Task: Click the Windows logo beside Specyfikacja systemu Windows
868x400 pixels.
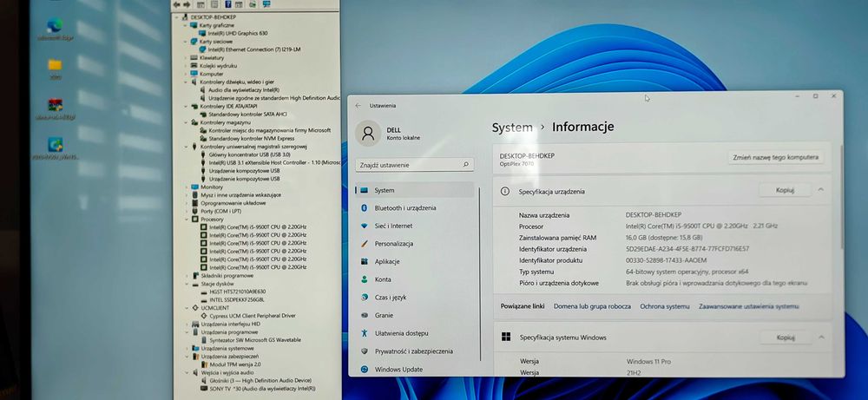Action: [506, 337]
